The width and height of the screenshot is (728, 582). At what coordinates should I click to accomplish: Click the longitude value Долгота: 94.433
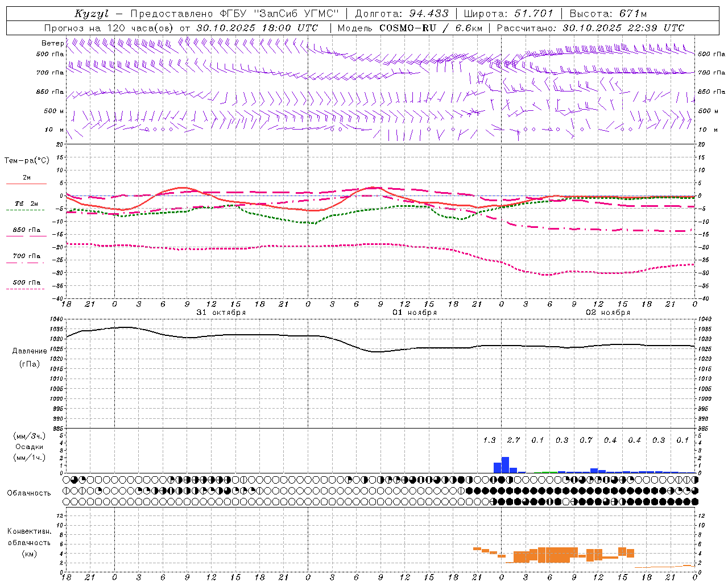pos(402,14)
